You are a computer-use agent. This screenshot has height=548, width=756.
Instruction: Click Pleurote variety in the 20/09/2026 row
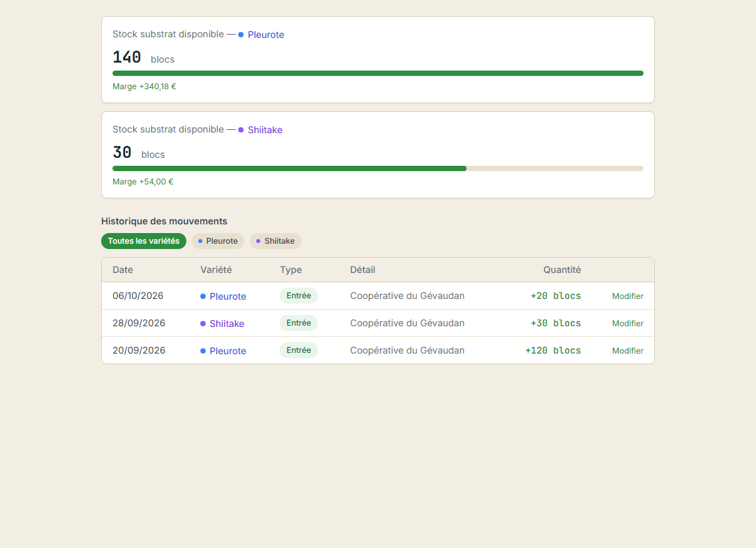coord(223,351)
